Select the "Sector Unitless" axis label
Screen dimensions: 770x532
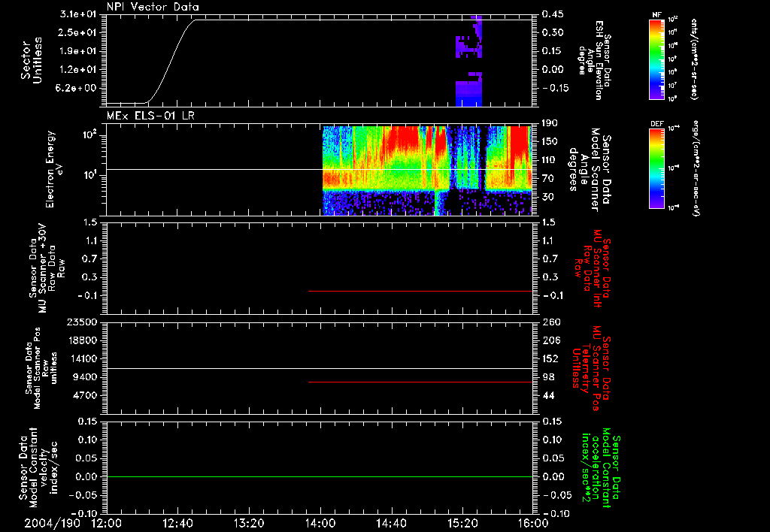point(32,60)
